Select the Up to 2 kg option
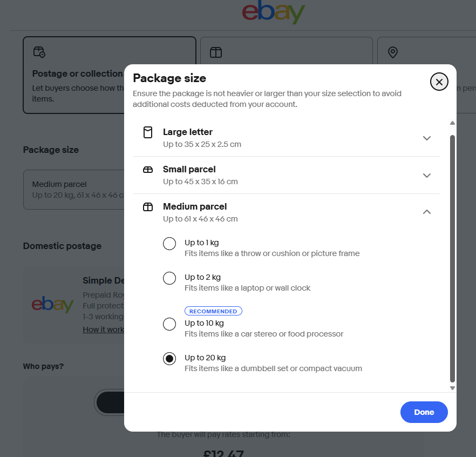476x457 pixels. coord(169,278)
